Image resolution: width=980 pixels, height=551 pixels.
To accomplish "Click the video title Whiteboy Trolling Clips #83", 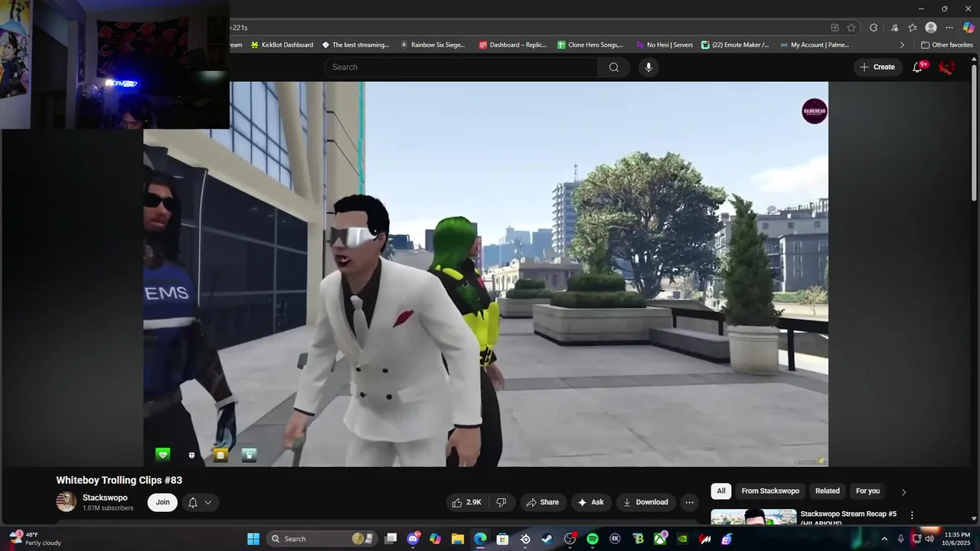I will pyautogui.click(x=119, y=481).
